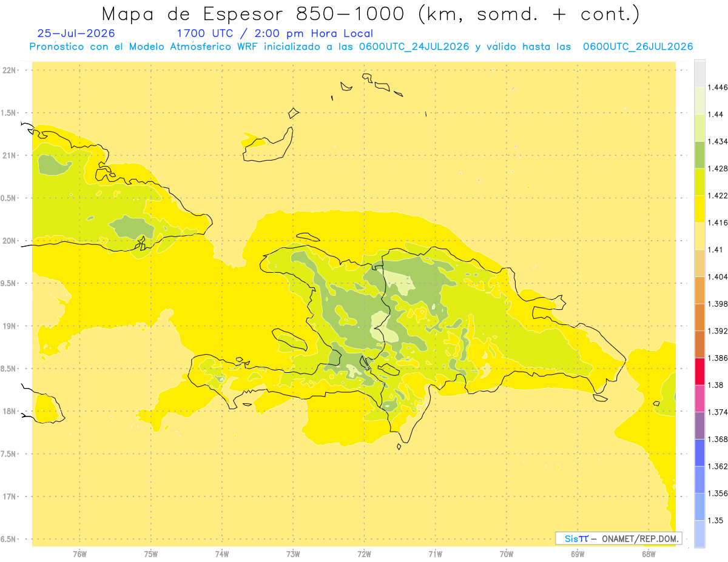
Task: Pick the legend band between 1.362 and 1.368
Action: click(699, 452)
